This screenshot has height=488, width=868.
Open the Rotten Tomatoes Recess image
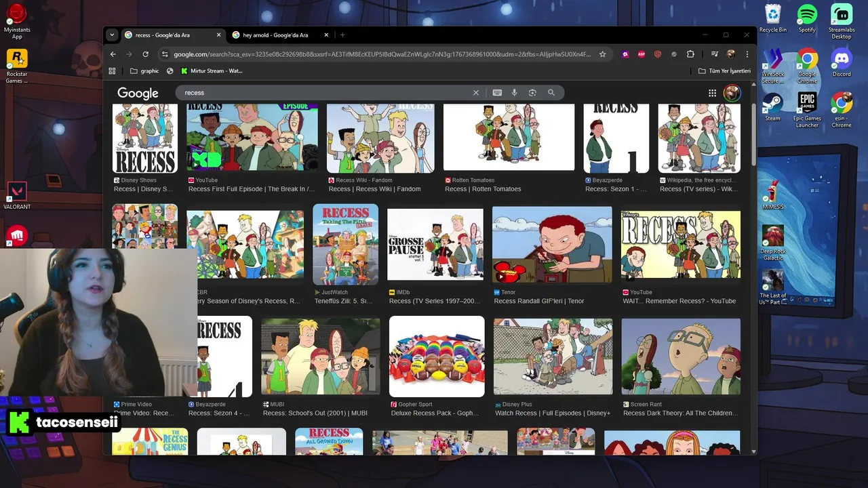pos(509,137)
